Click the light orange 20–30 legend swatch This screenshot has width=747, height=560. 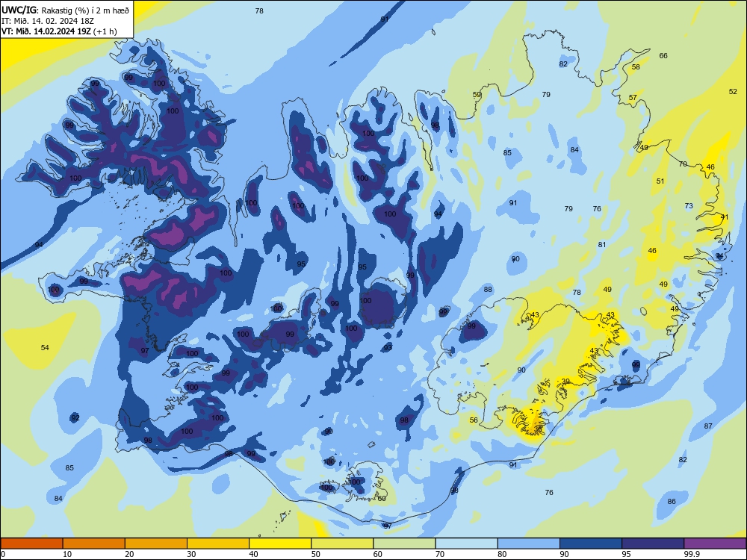[x=156, y=544]
